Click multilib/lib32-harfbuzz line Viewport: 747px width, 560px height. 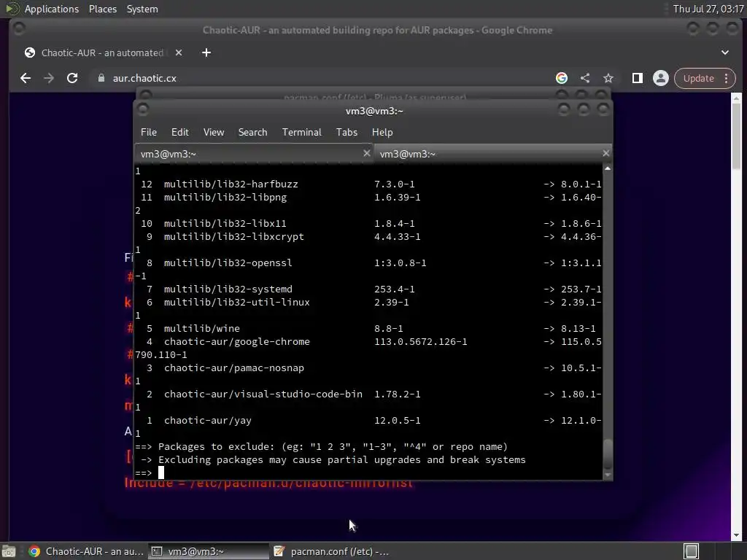click(368, 184)
